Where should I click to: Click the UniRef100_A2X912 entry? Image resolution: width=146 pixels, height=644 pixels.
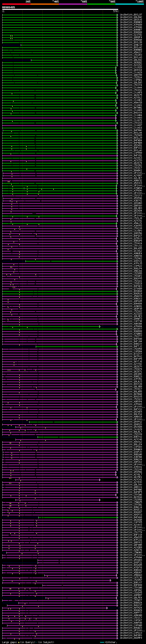coord(131,98)
